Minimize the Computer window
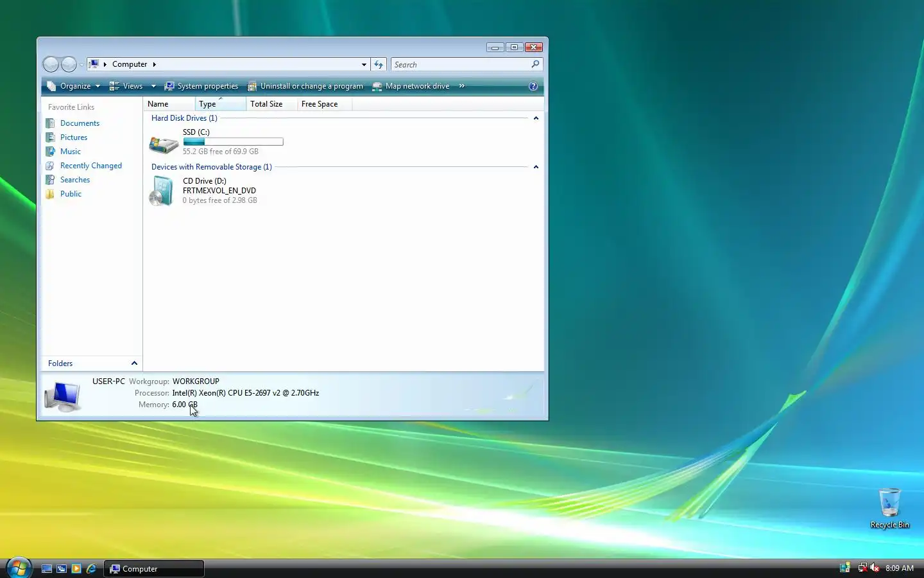924x578 pixels. 495,47
